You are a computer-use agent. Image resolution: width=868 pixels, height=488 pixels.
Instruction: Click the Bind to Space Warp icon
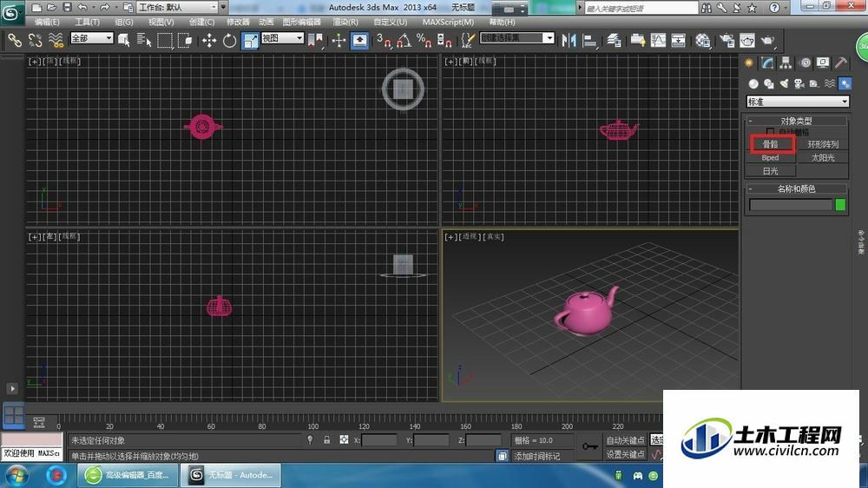pyautogui.click(x=56, y=40)
